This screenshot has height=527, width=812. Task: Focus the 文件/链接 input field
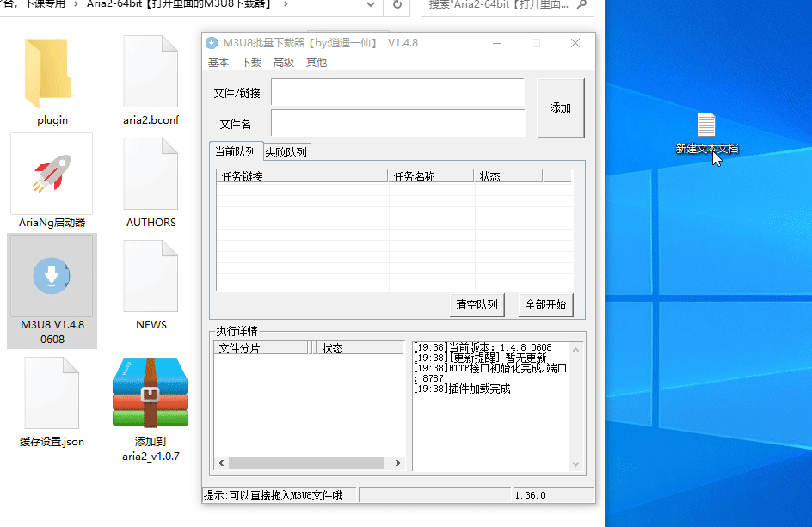coord(397,93)
